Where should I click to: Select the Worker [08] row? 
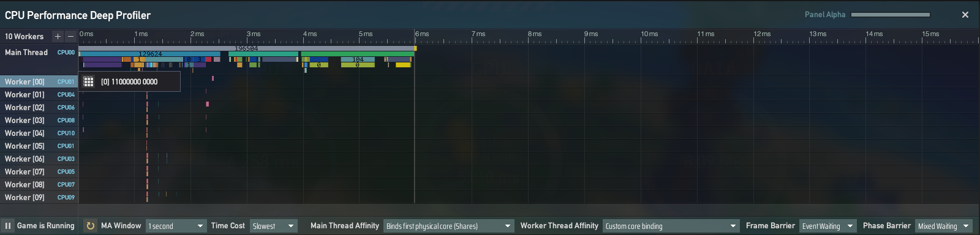[39, 184]
